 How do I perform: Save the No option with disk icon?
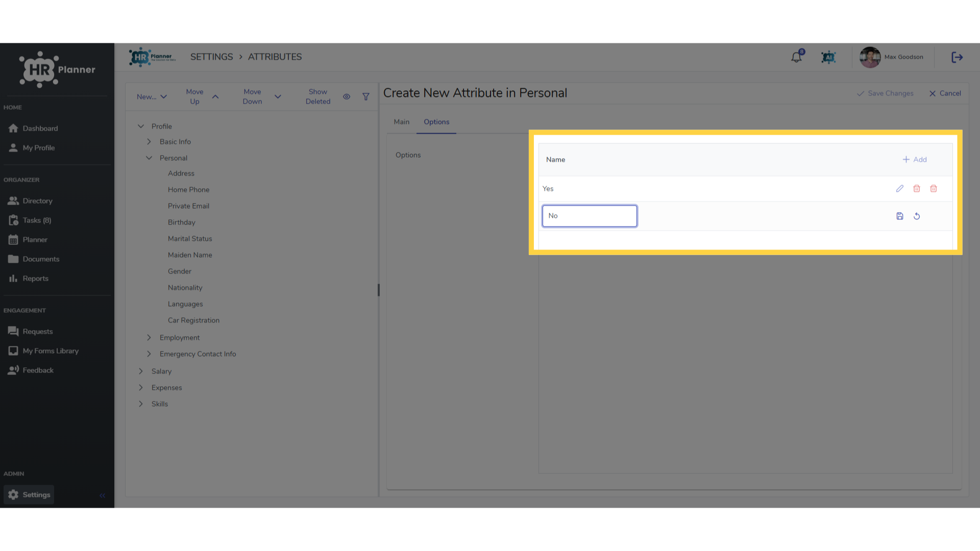click(900, 216)
